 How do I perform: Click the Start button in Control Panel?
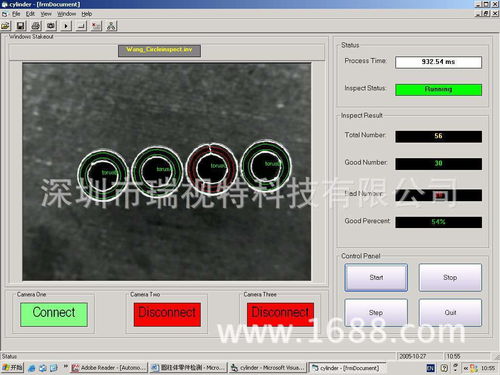click(x=376, y=277)
